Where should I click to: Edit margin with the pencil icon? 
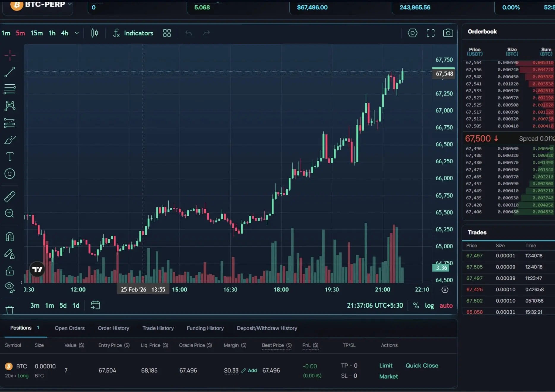coord(243,371)
